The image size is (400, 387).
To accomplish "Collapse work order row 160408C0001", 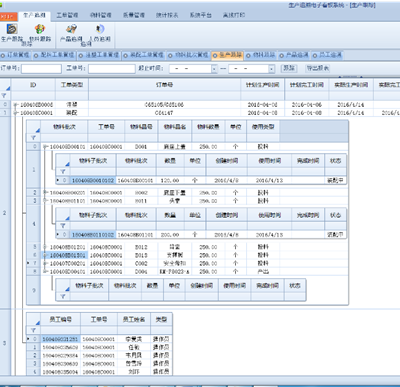I will tap(15, 113).
